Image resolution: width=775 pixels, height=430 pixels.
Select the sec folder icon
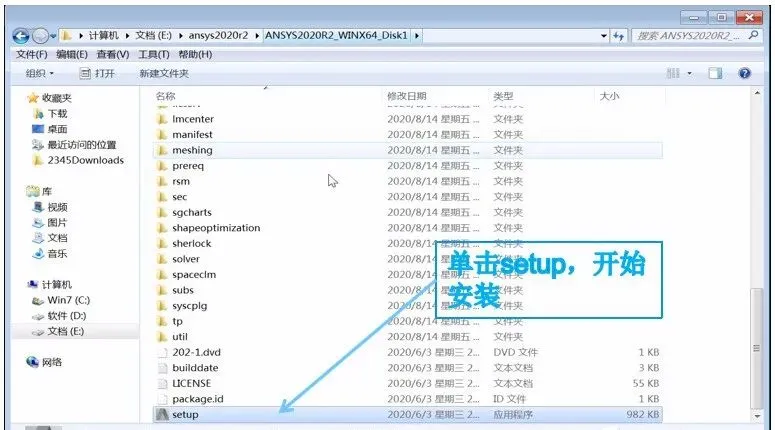[x=162, y=197]
